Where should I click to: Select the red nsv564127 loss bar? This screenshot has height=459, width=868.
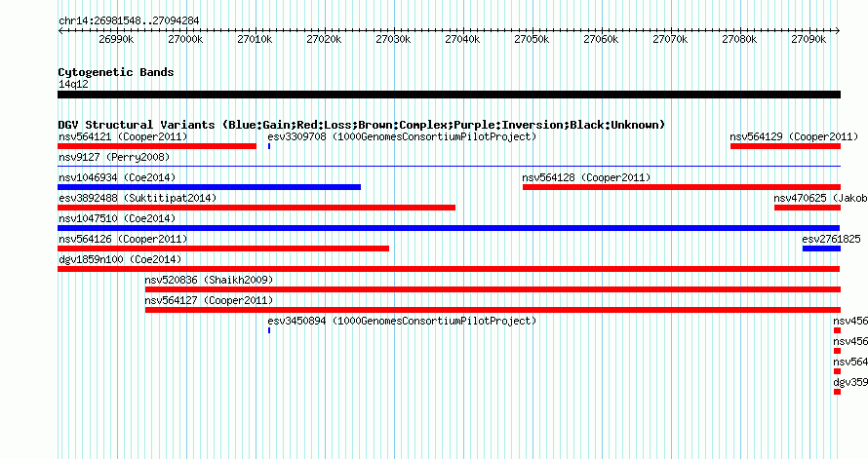(493, 310)
